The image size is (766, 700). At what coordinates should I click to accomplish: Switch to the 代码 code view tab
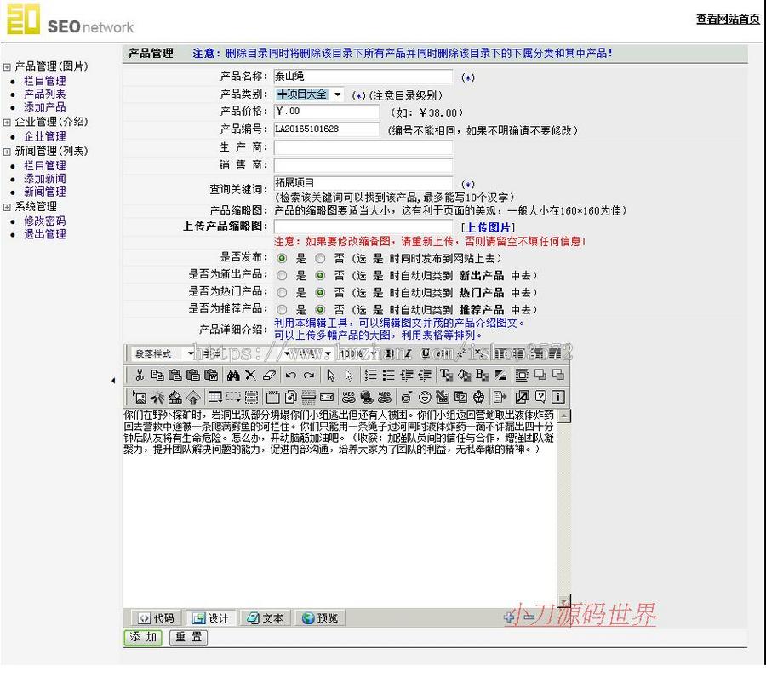[157, 618]
